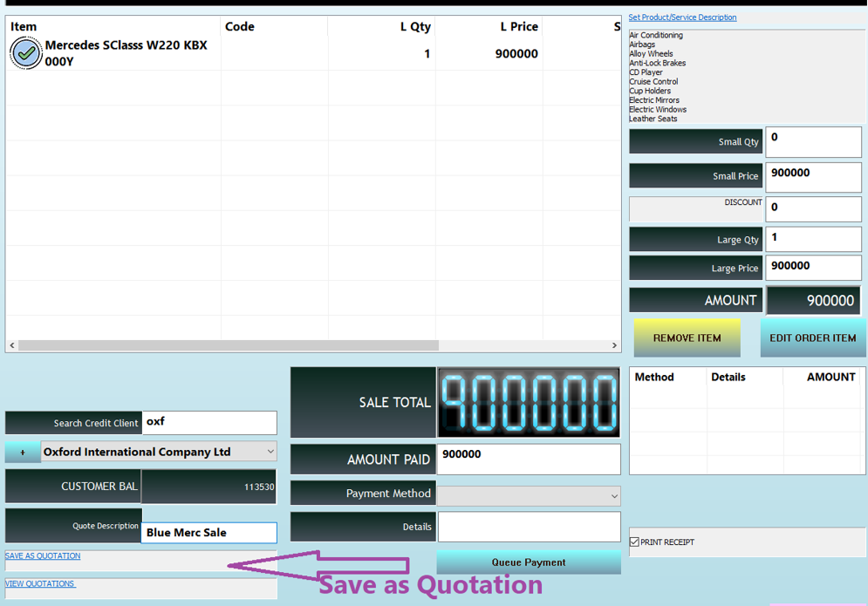Click the Quote Description field showing Blue Merc Sale
This screenshot has height=606, width=868.
pos(208,532)
